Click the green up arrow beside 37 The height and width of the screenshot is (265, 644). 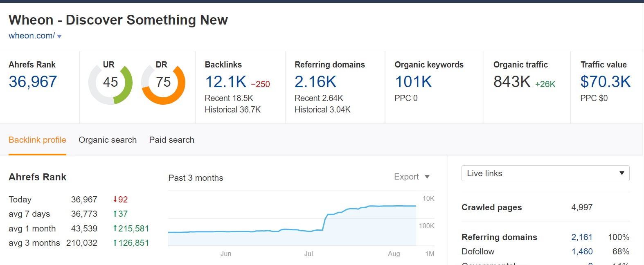point(115,214)
